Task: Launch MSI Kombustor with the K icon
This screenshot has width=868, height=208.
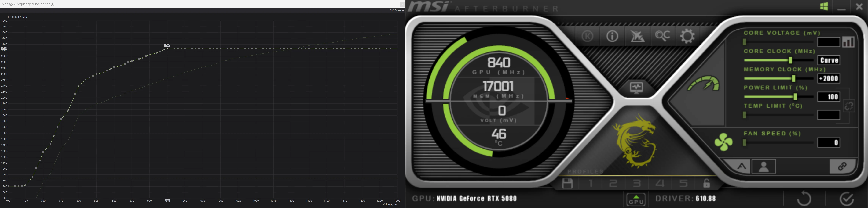Action: coord(587,36)
